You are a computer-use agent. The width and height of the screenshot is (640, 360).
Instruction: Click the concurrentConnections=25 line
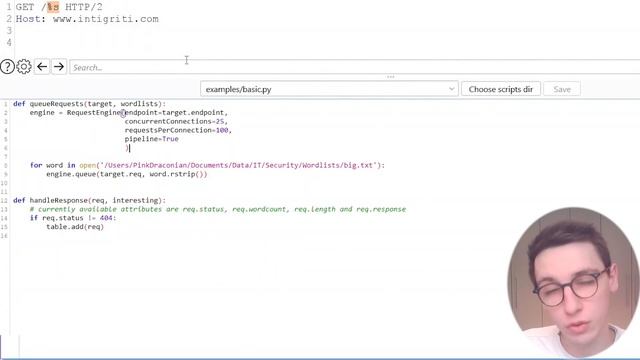pyautogui.click(x=176, y=121)
